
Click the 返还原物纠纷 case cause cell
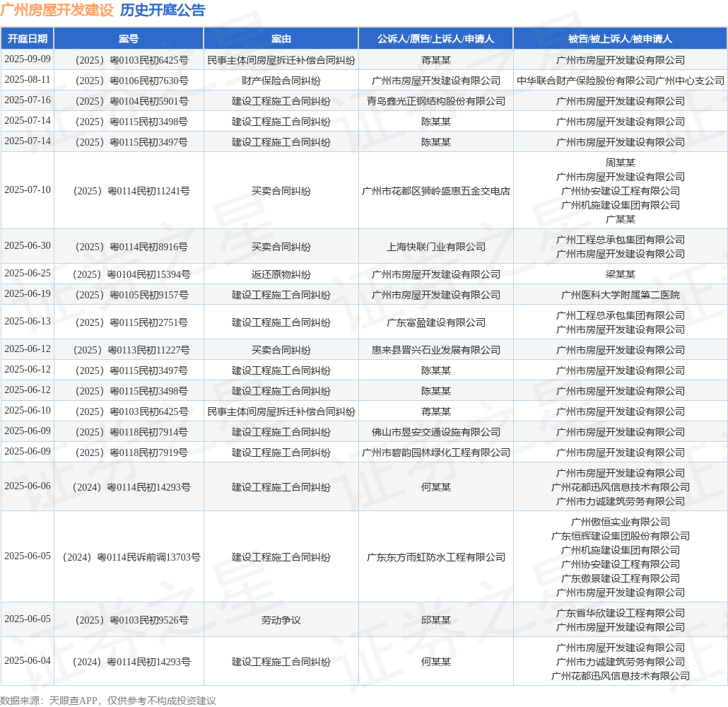click(x=281, y=274)
